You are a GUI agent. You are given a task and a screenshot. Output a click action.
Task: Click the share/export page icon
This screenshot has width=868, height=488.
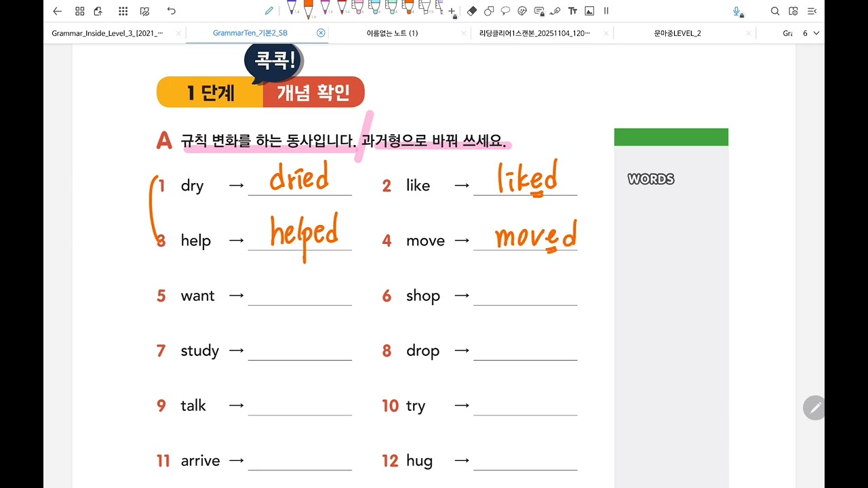98,11
